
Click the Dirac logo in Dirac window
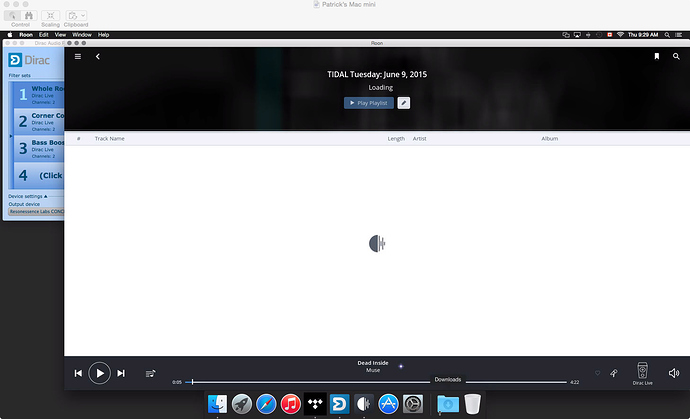click(29, 60)
